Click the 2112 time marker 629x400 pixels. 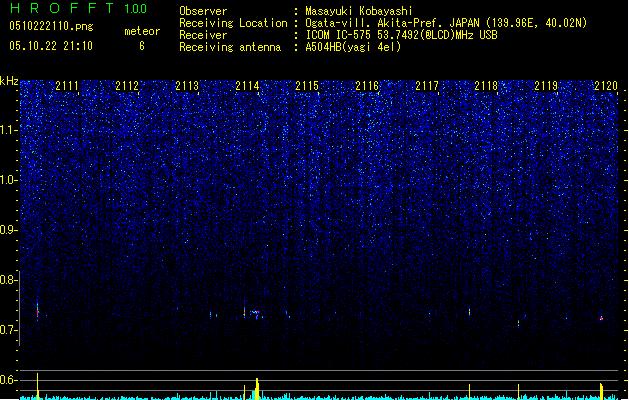click(x=127, y=86)
